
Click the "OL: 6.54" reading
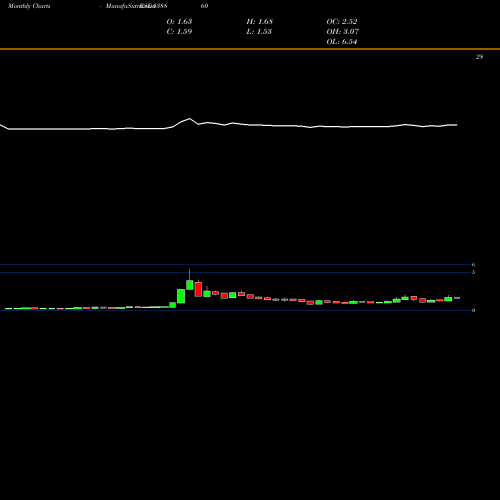[342, 42]
